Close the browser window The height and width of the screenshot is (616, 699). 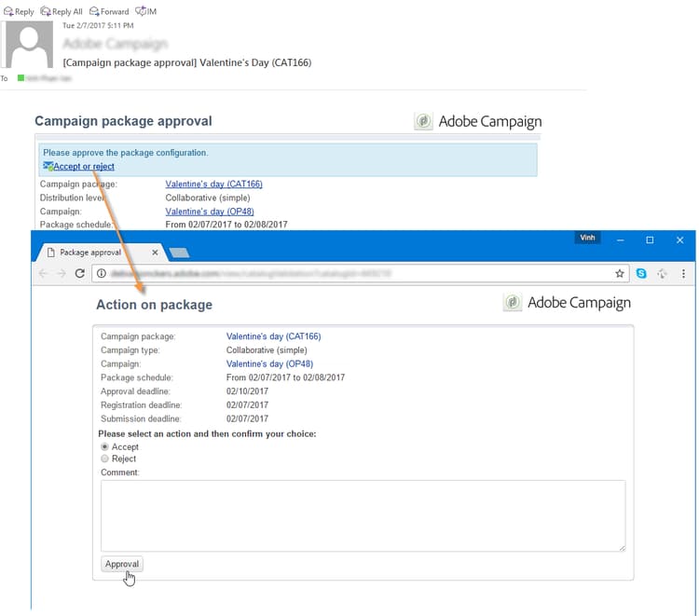[679, 240]
